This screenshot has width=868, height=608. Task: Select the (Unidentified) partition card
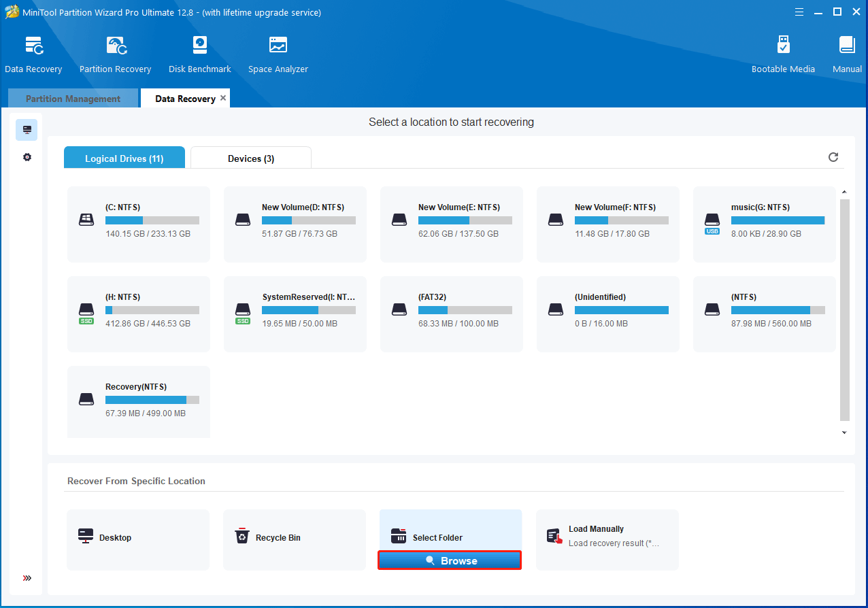(x=608, y=314)
